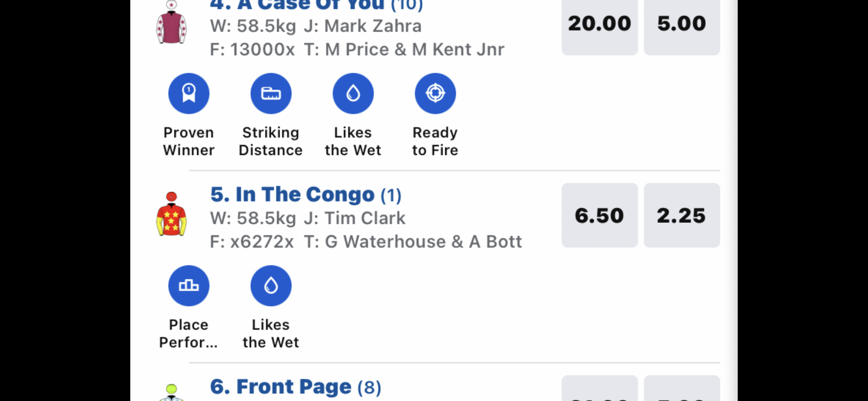Pick the 2.25 place odds for In The Congo

click(x=682, y=216)
